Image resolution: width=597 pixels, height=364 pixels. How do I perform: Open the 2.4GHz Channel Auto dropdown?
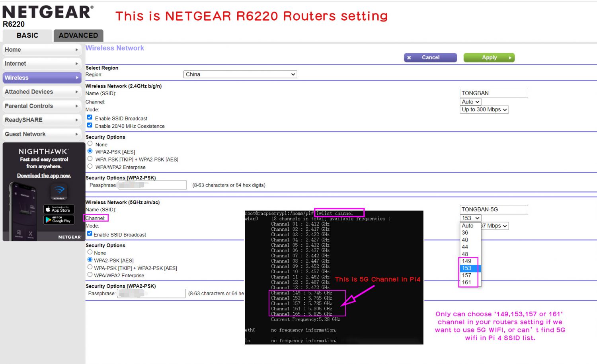pyautogui.click(x=470, y=102)
